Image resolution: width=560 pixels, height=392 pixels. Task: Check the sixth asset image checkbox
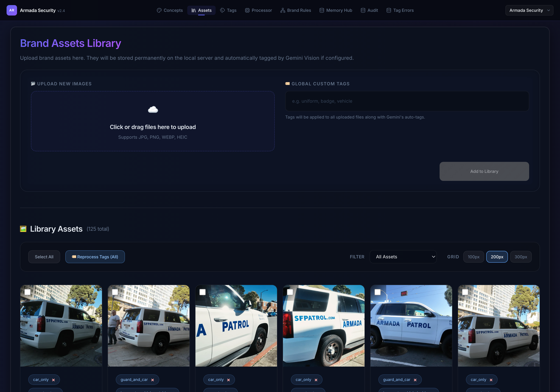point(465,292)
